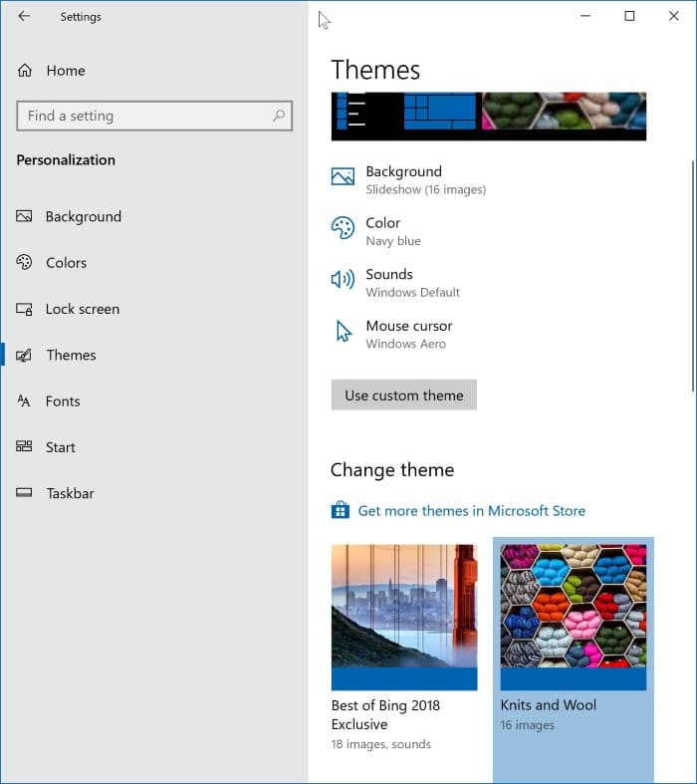Click the Lock screen icon in sidebar
The height and width of the screenshot is (784, 697).
point(24,309)
